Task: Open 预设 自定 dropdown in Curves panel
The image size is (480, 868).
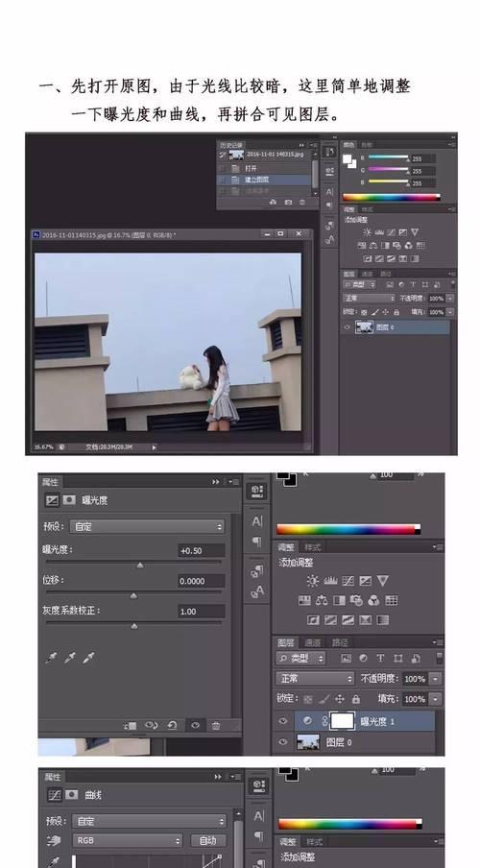Action: pos(150,821)
